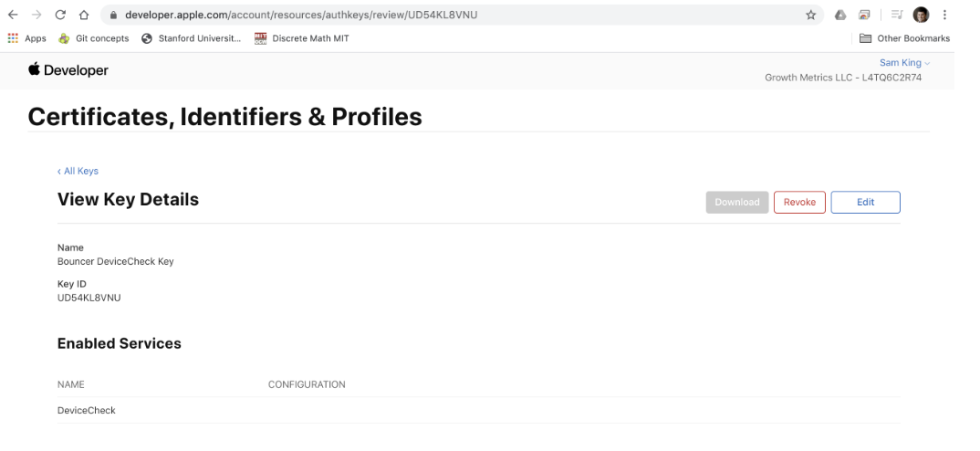The height and width of the screenshot is (451, 980).
Task: Bookmark this page with the star icon
Action: 810,15
